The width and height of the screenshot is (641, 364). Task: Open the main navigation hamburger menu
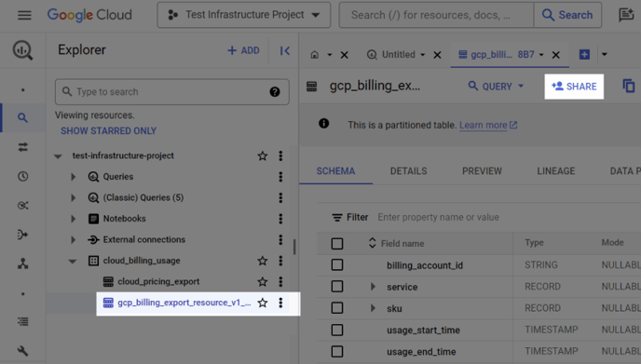coord(24,15)
